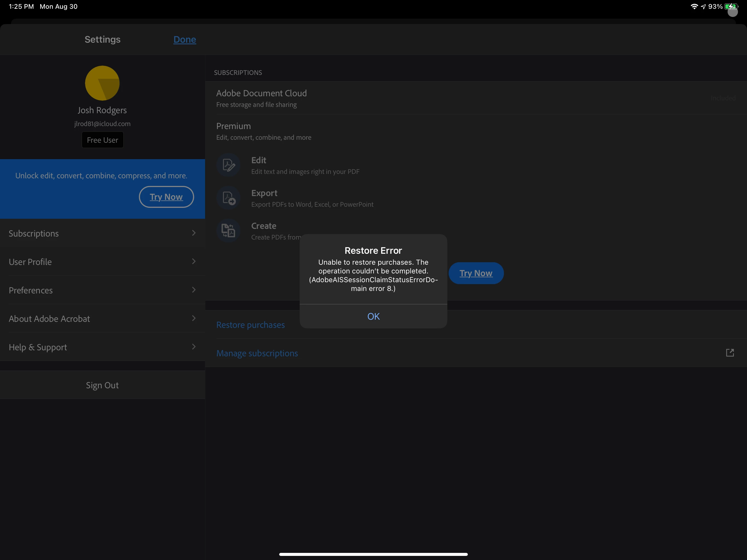The height and width of the screenshot is (560, 747).
Task: Expand Subscriptions row chevron
Action: click(194, 233)
